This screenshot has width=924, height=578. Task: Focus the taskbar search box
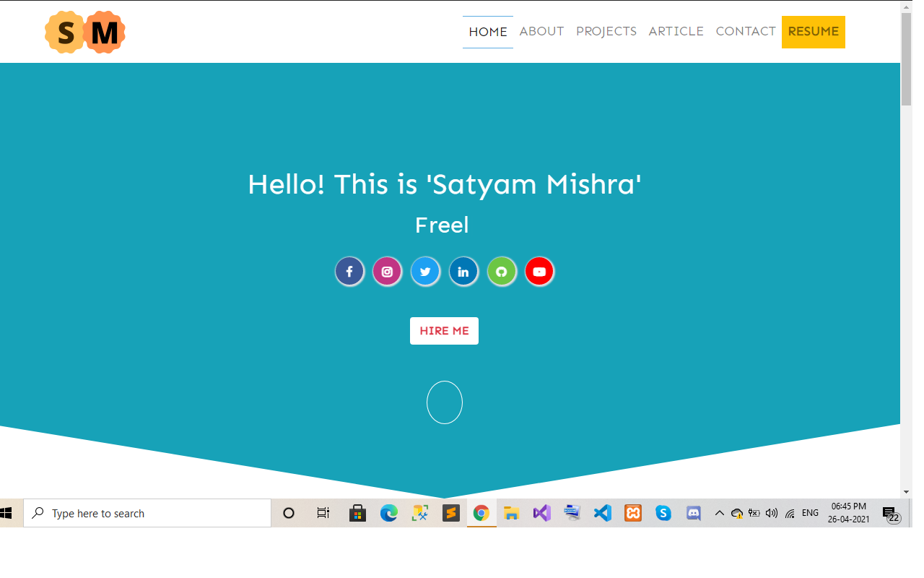pyautogui.click(x=147, y=513)
